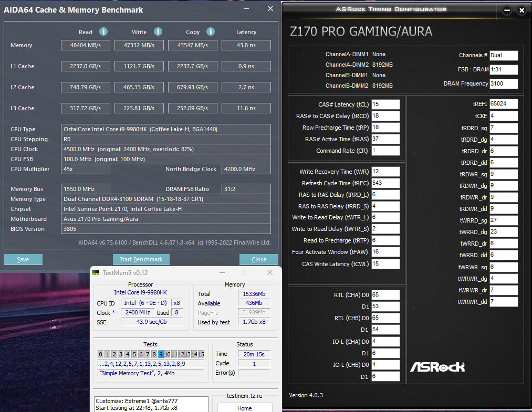Click the TestMem5 app icon in title bar
The width and height of the screenshot is (532, 412).
(x=96, y=272)
